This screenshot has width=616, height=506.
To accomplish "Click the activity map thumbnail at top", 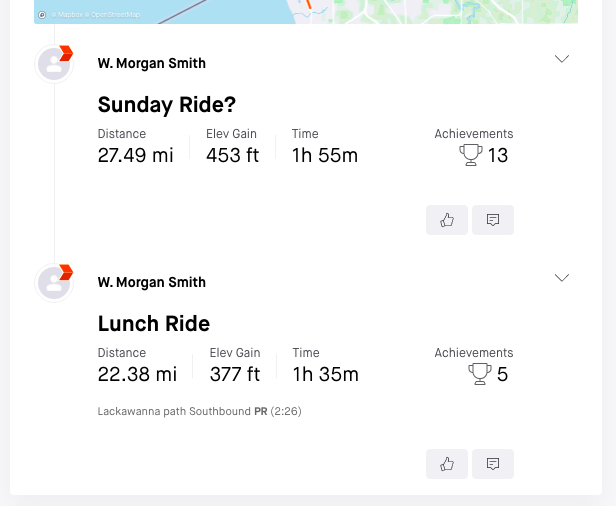I will [306, 12].
